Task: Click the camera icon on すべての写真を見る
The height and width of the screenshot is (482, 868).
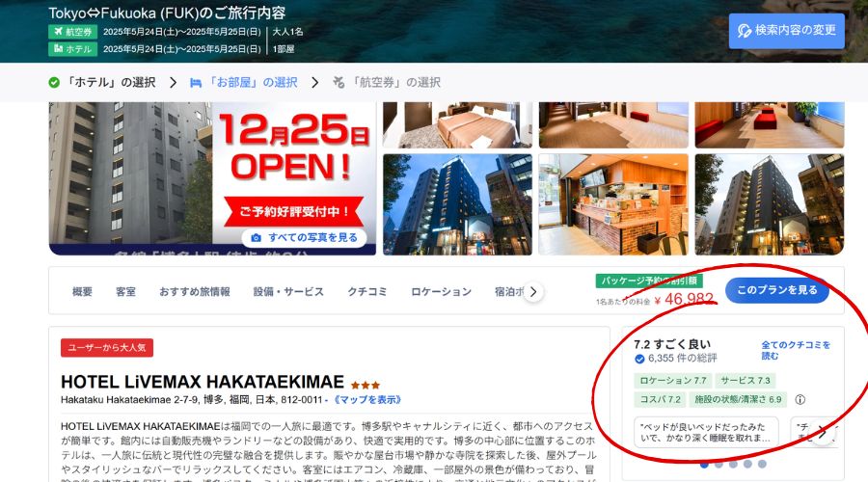Action: pos(256,238)
